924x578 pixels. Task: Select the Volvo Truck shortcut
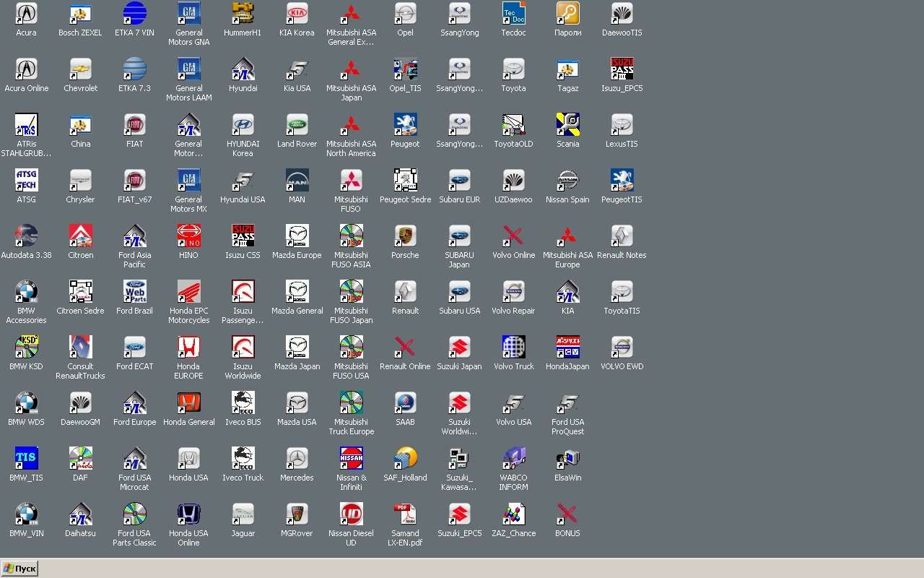513,347
